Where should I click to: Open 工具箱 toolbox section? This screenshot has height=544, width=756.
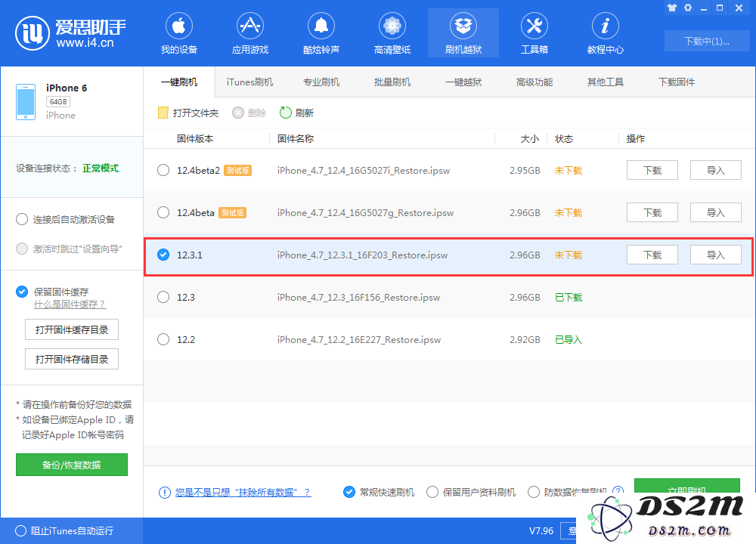534,33
